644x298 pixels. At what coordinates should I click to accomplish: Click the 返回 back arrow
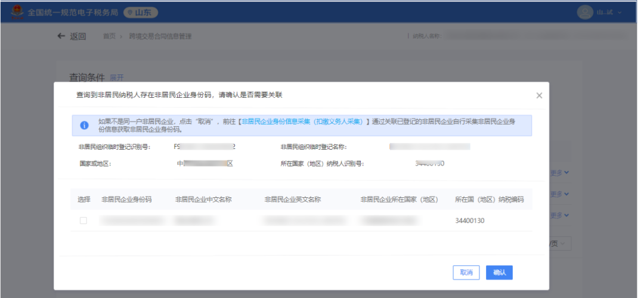click(61, 36)
